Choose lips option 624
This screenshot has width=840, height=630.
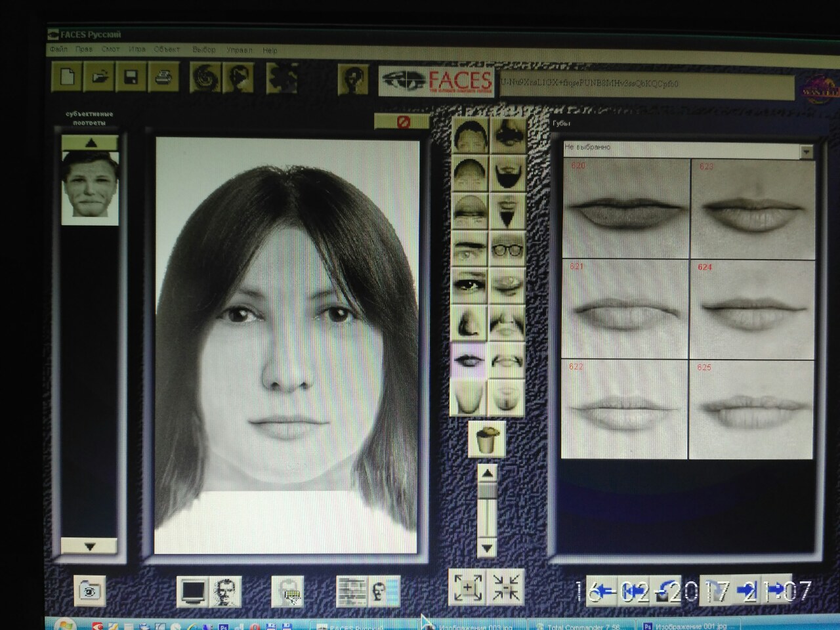(x=752, y=308)
